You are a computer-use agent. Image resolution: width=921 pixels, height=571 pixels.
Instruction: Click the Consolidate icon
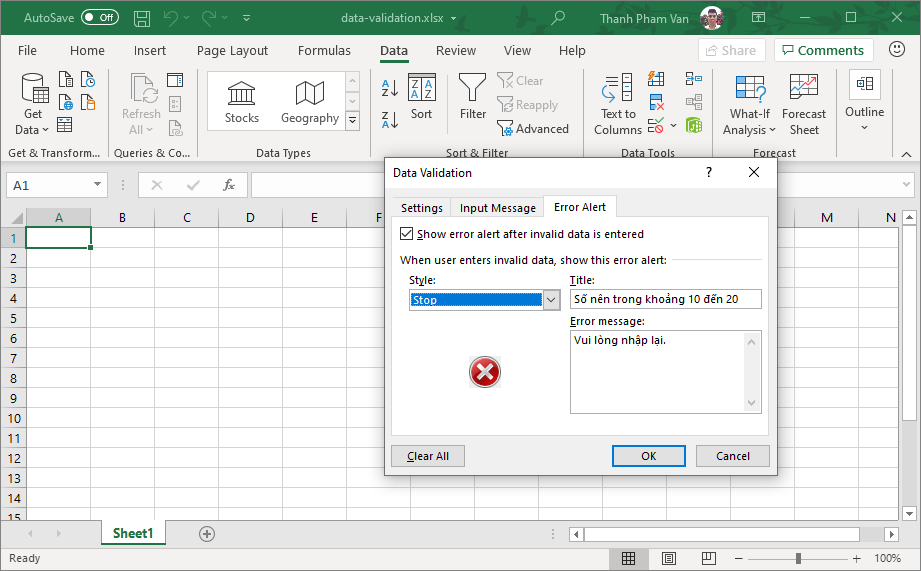click(694, 79)
